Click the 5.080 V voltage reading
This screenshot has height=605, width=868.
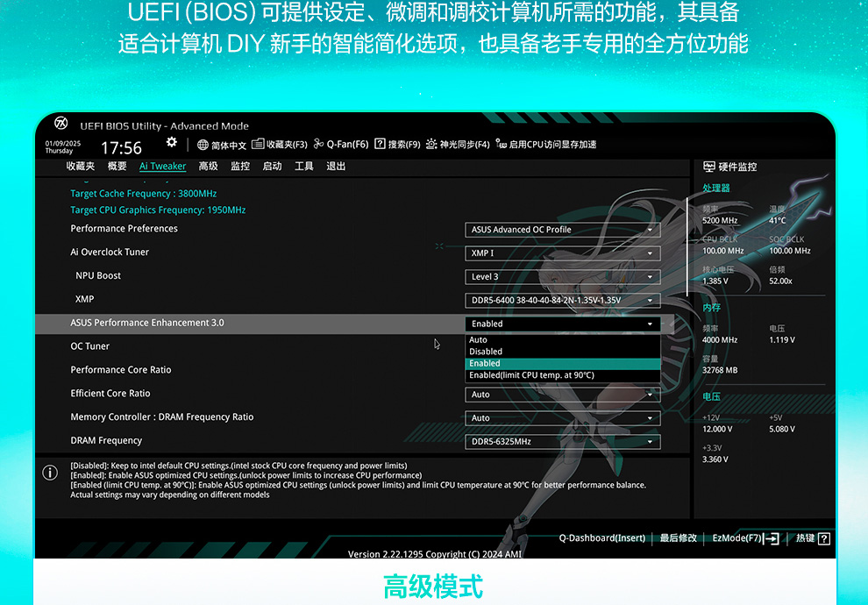click(x=782, y=429)
